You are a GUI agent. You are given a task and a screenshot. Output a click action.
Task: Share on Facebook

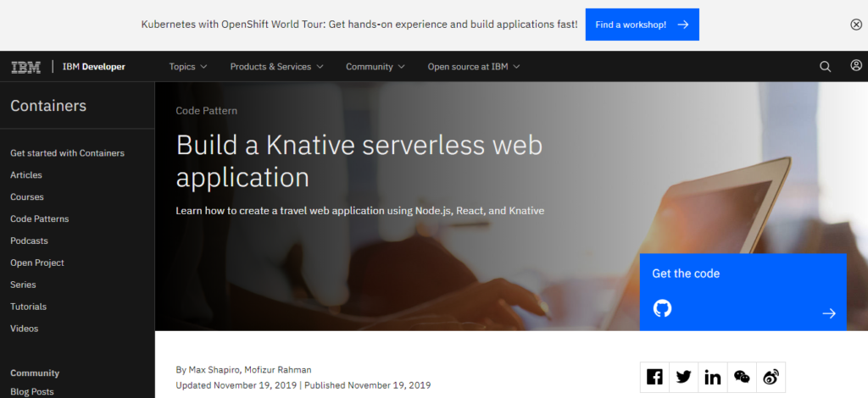[654, 377]
